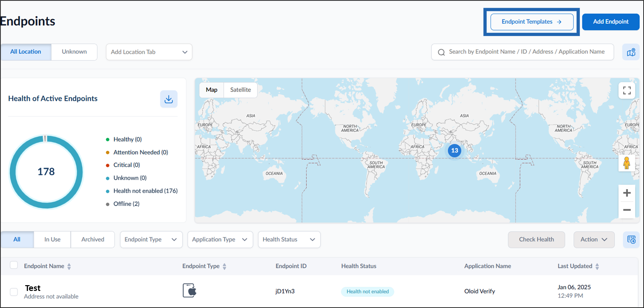Select the In Use tab
The image size is (644, 308).
52,239
